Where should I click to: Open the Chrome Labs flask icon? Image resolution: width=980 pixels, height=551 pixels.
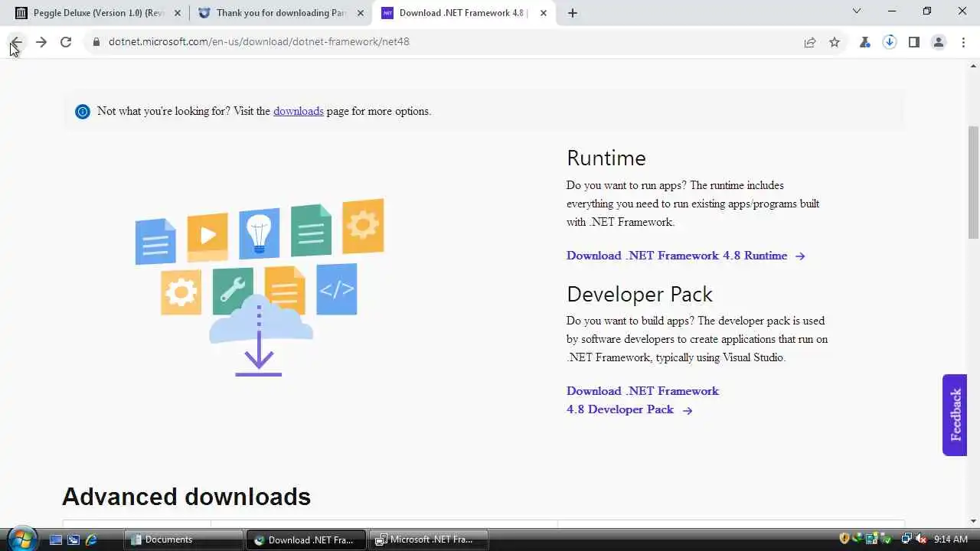[x=865, y=42]
